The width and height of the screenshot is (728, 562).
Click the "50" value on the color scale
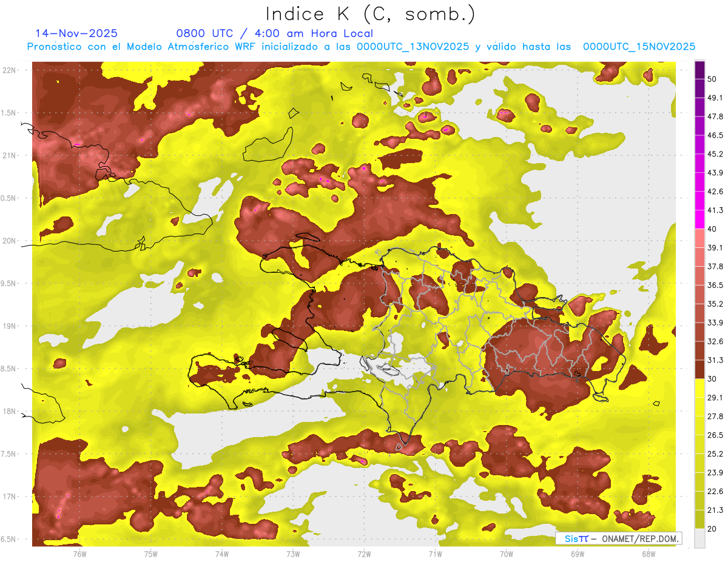[713, 79]
